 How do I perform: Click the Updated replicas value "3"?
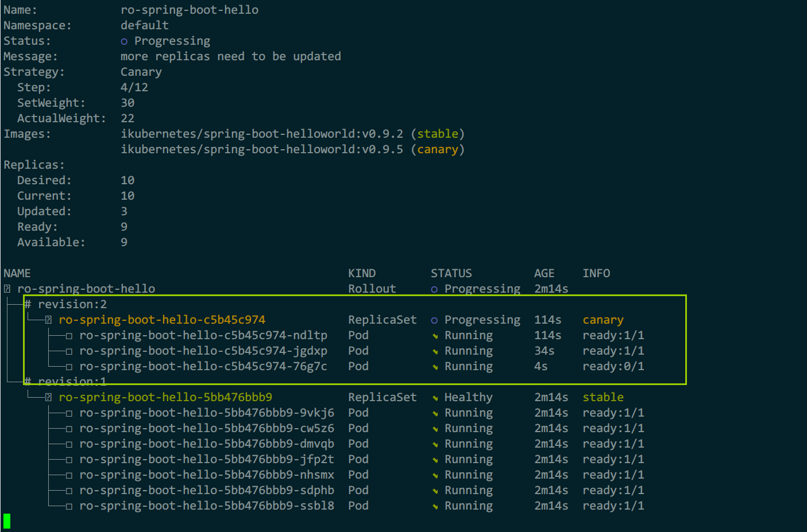pyautogui.click(x=124, y=211)
